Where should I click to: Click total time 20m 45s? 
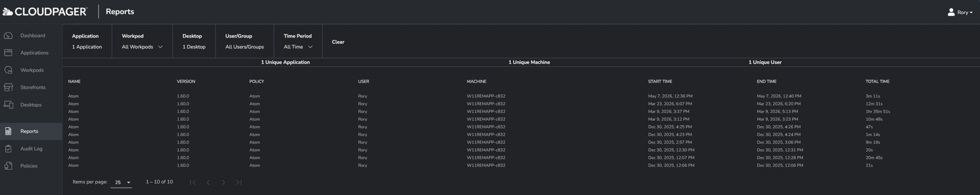[x=874, y=157]
